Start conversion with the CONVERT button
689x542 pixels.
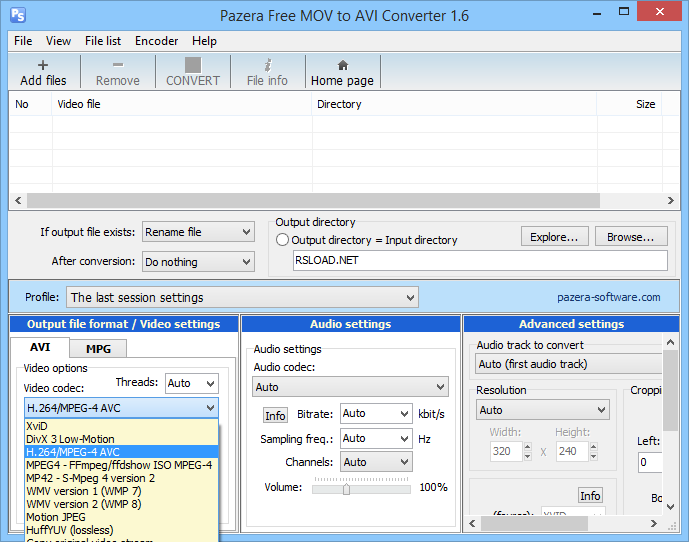[x=193, y=72]
